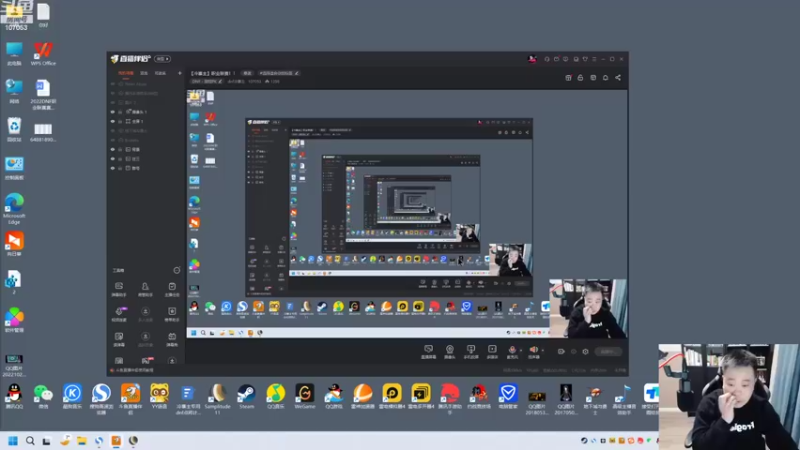This screenshot has width=800, height=450.
Task: Click the edit button after stream title
Action: [x=247, y=73]
